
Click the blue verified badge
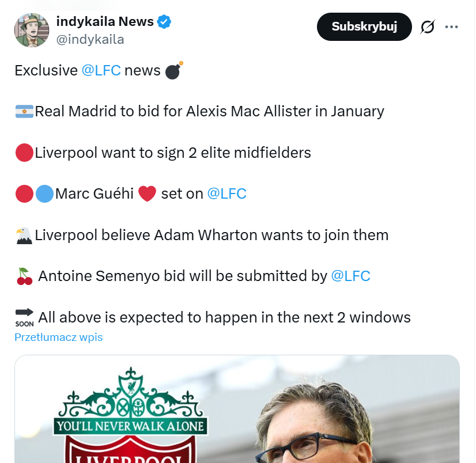[164, 22]
